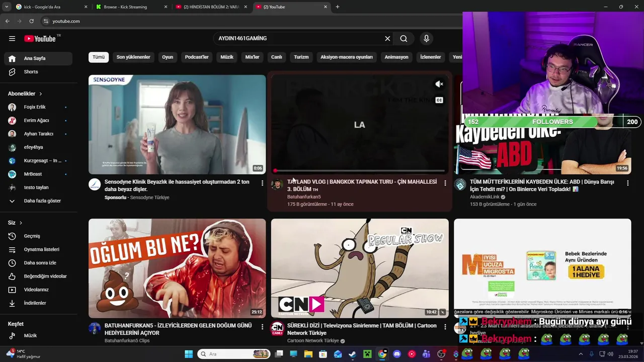Open the Sensodyne ad options menu

pyautogui.click(x=262, y=183)
